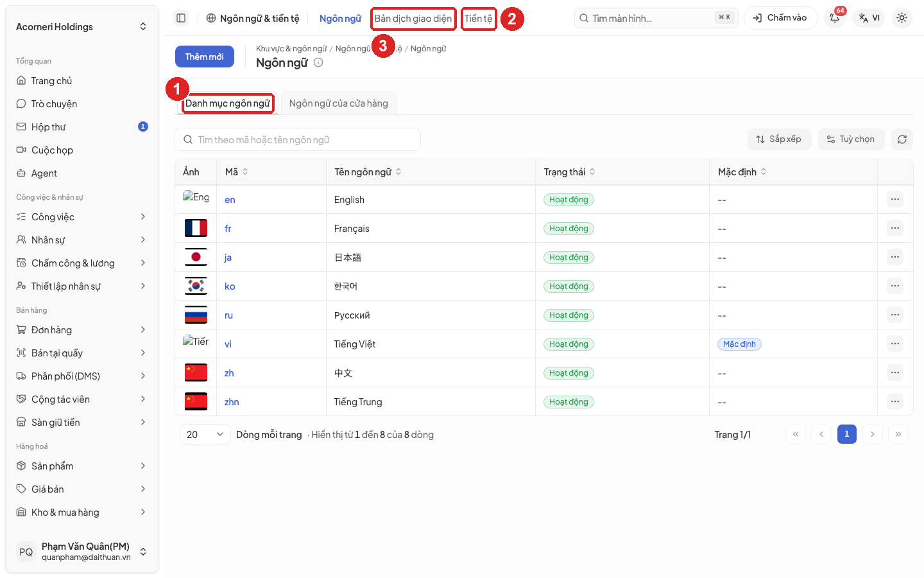Open the Bản dịch giao diện tab
924x578 pixels.
[x=413, y=19]
